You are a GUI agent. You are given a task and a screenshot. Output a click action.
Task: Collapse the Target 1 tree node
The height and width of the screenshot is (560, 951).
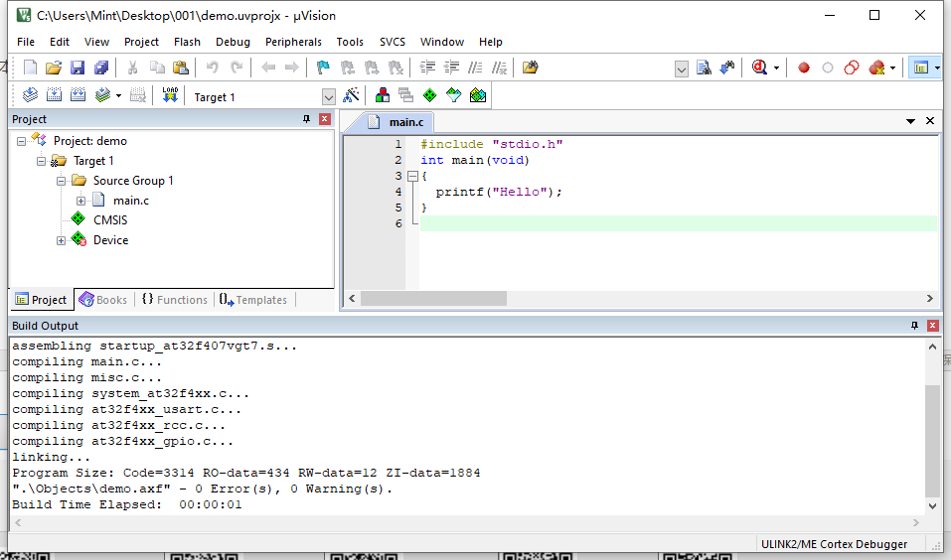pyautogui.click(x=42, y=161)
